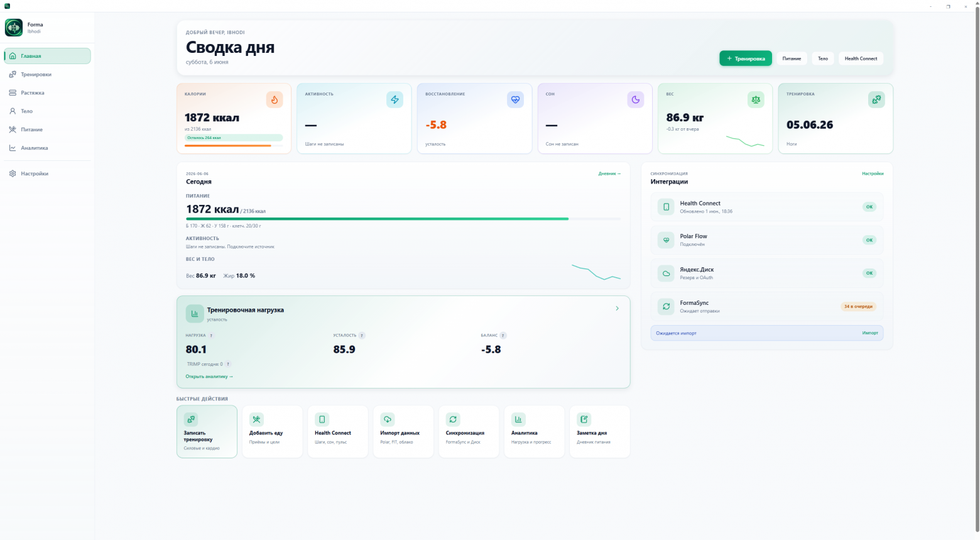Viewport: 980px width, 540px height.
Task: Click the lightning icon in Активность card
Action: coord(395,99)
